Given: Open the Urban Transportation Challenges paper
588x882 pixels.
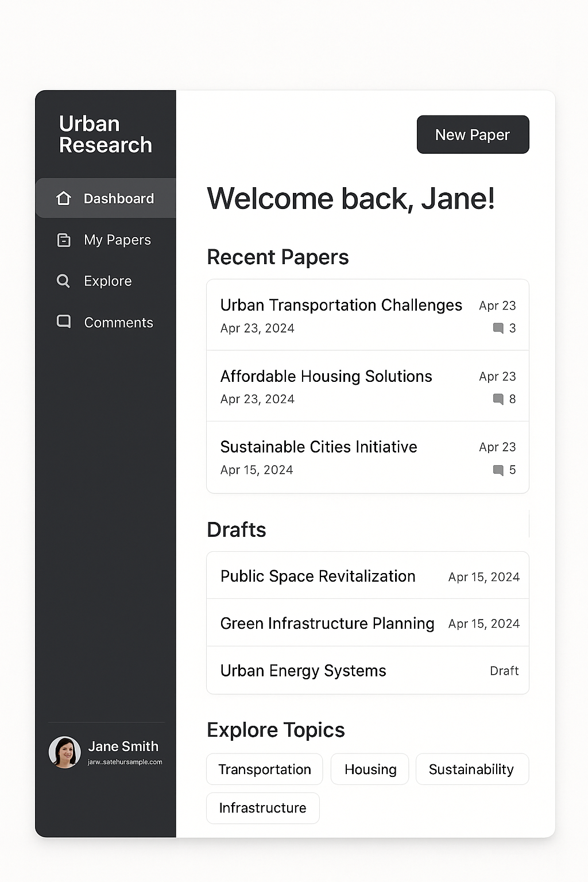Looking at the screenshot, I should [341, 305].
